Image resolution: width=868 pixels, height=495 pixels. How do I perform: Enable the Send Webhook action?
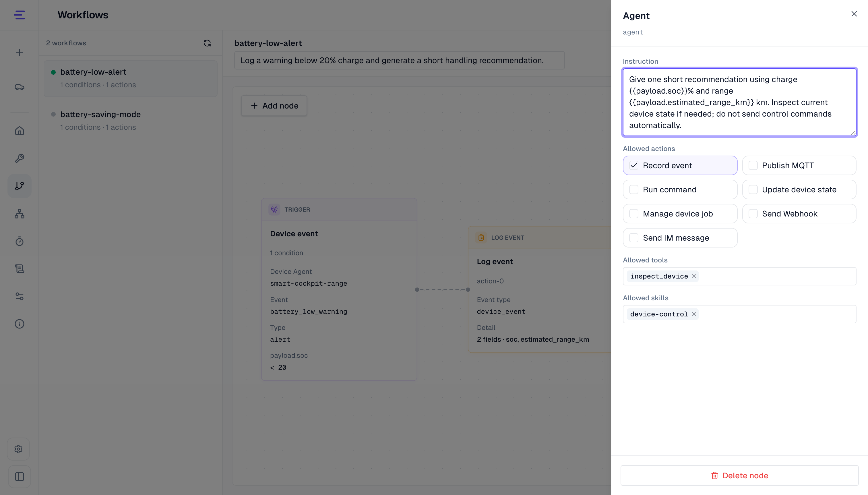tap(799, 214)
